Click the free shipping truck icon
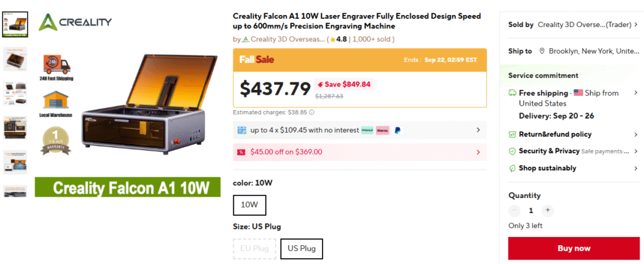 click(x=512, y=93)
